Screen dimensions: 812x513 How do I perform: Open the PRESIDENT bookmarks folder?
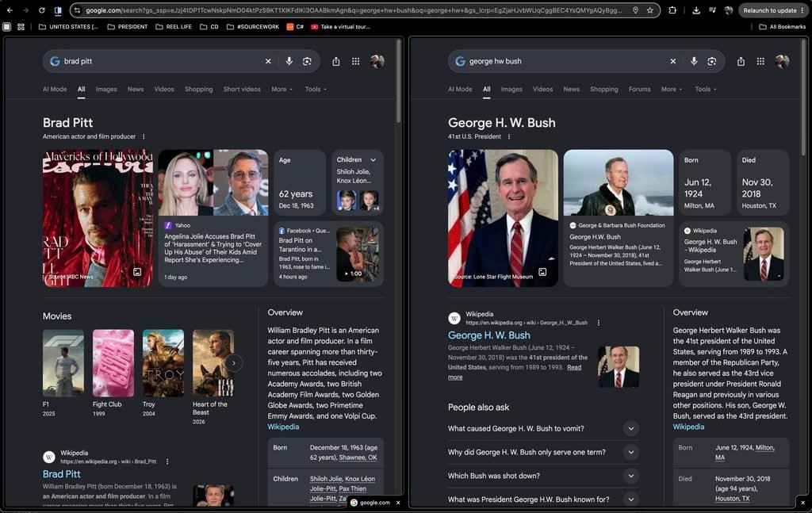(x=128, y=27)
